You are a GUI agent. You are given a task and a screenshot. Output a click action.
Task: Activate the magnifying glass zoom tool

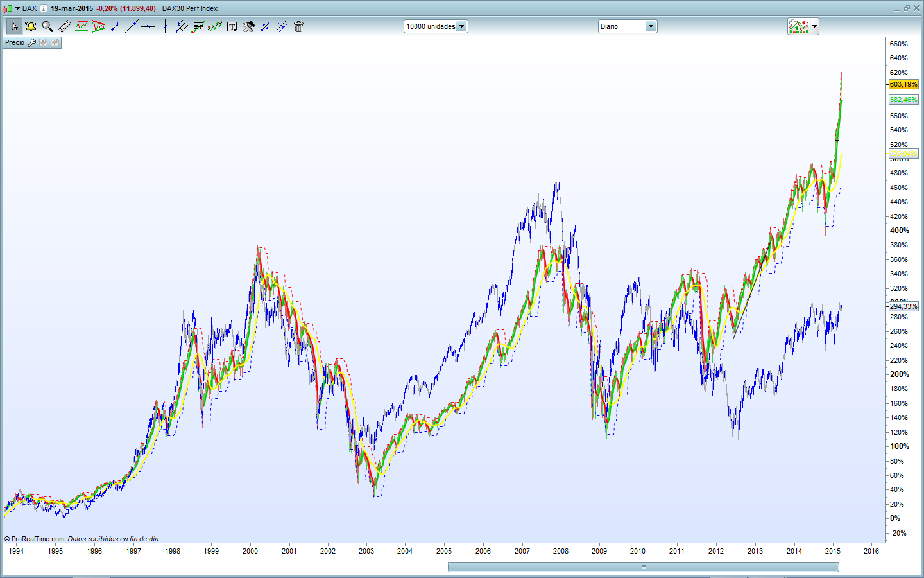[47, 26]
